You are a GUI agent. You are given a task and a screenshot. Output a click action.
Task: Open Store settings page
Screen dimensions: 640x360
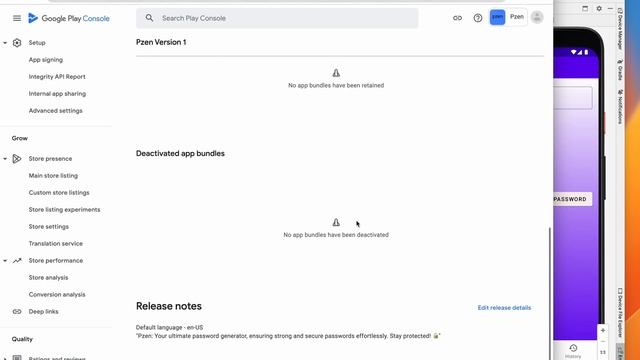(x=49, y=227)
